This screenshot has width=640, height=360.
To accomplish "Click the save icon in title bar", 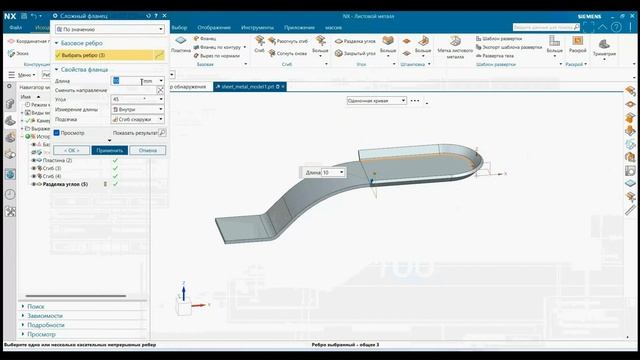I will point(24,16).
